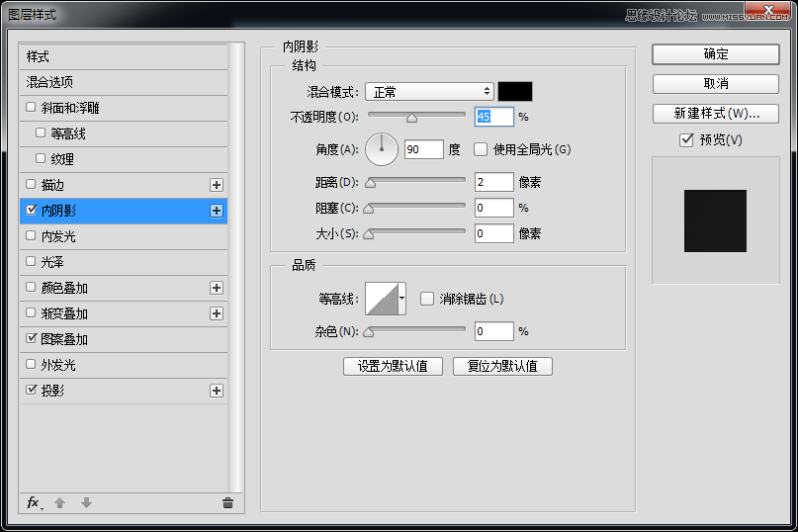This screenshot has width=798, height=532.
Task: Click the fx add layer style icon
Action: 35,503
